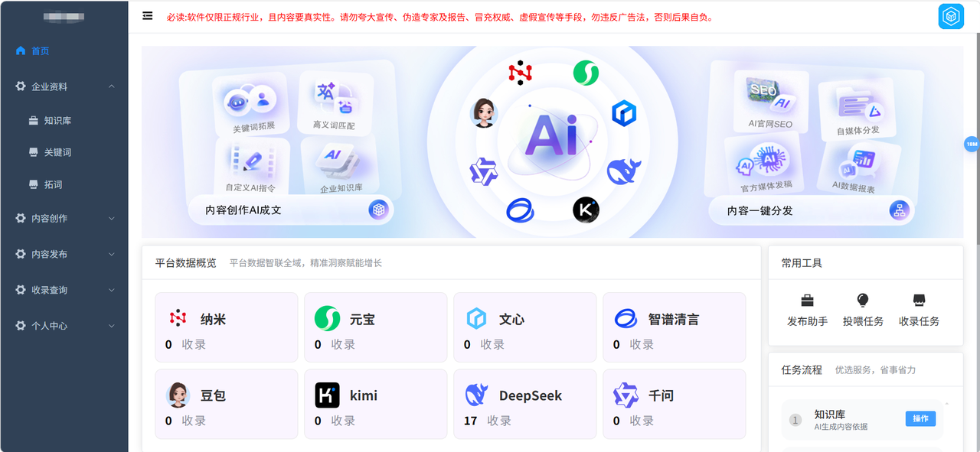Click the red 必读 notice text
This screenshot has height=452, width=980.
tap(440, 17)
